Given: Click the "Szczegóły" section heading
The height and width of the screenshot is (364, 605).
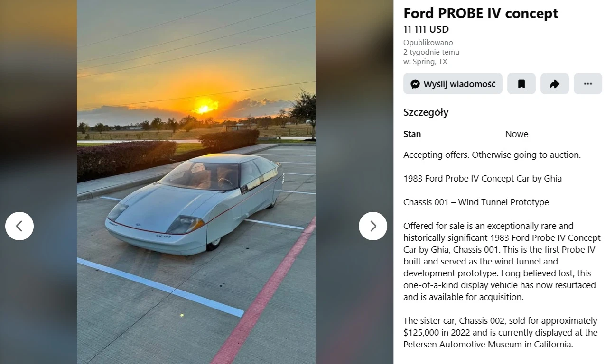Looking at the screenshot, I should click(x=426, y=112).
